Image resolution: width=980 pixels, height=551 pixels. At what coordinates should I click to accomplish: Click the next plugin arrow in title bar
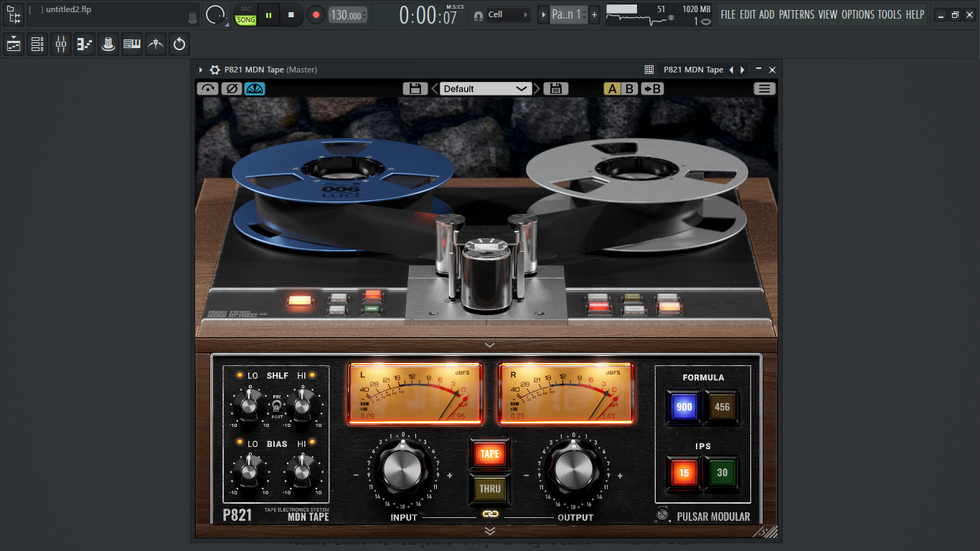(742, 70)
